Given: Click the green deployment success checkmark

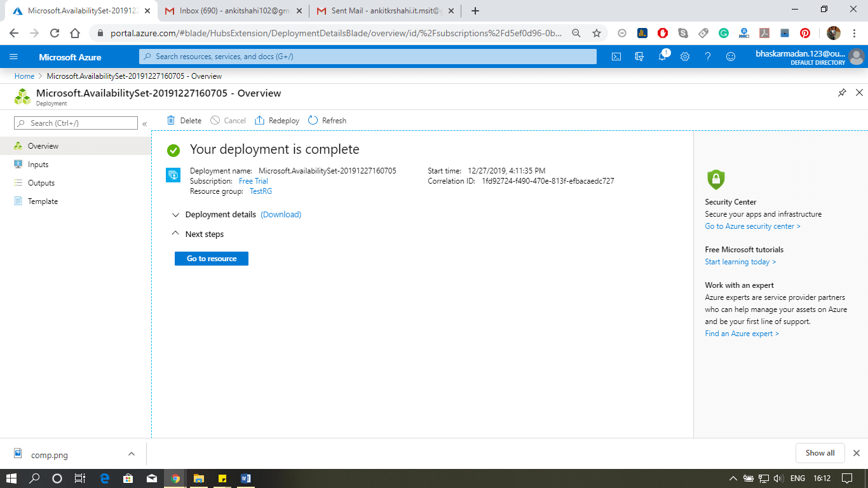Looking at the screenshot, I should click(173, 151).
